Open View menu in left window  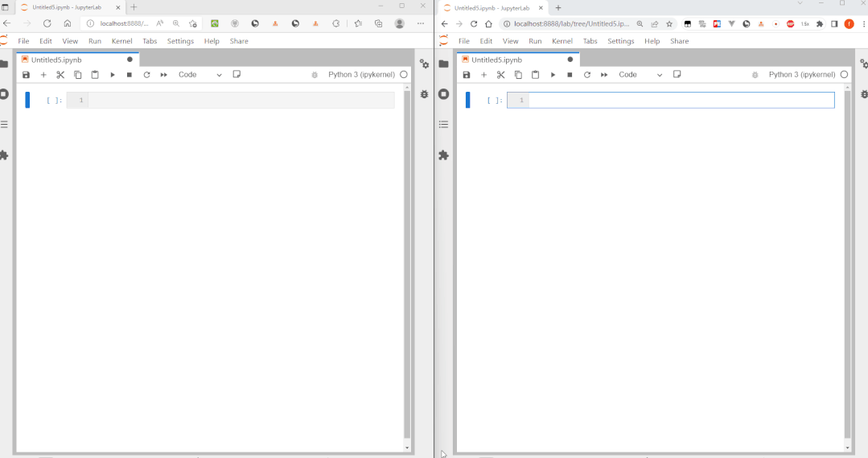coord(70,41)
